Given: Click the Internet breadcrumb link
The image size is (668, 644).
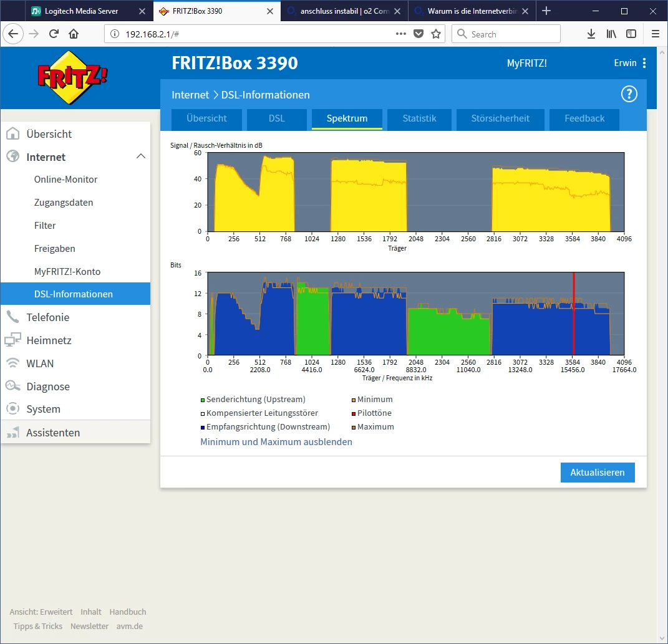Looking at the screenshot, I should 190,95.
